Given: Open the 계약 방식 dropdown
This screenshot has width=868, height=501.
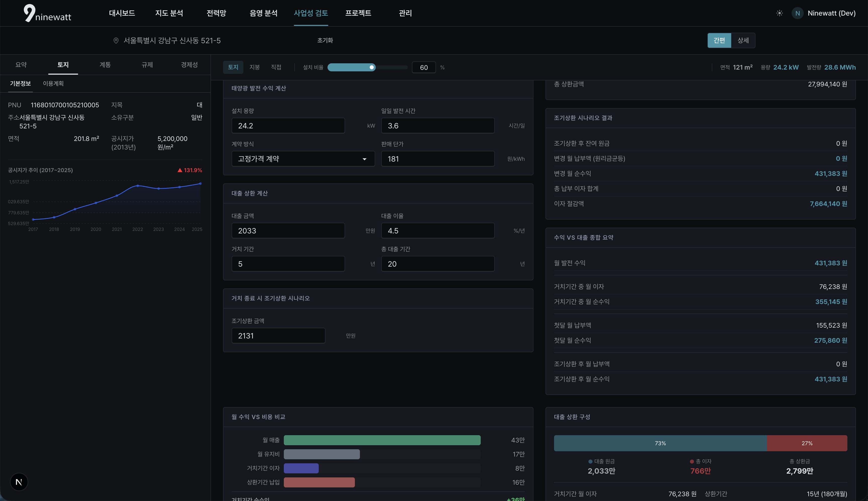Looking at the screenshot, I should 303,159.
